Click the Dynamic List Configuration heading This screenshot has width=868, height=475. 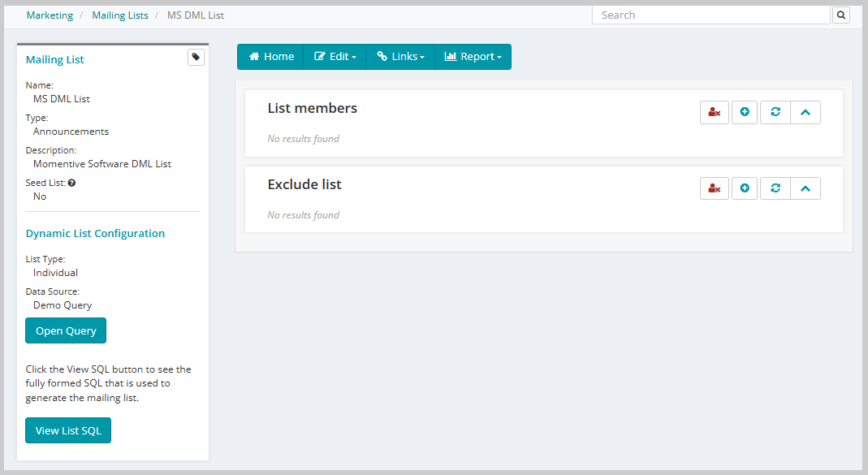coord(95,234)
